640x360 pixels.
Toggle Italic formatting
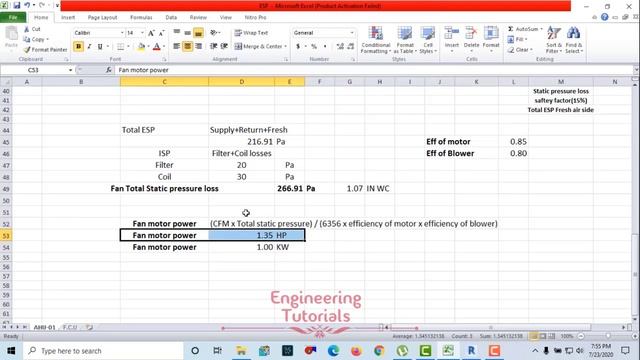(89, 47)
